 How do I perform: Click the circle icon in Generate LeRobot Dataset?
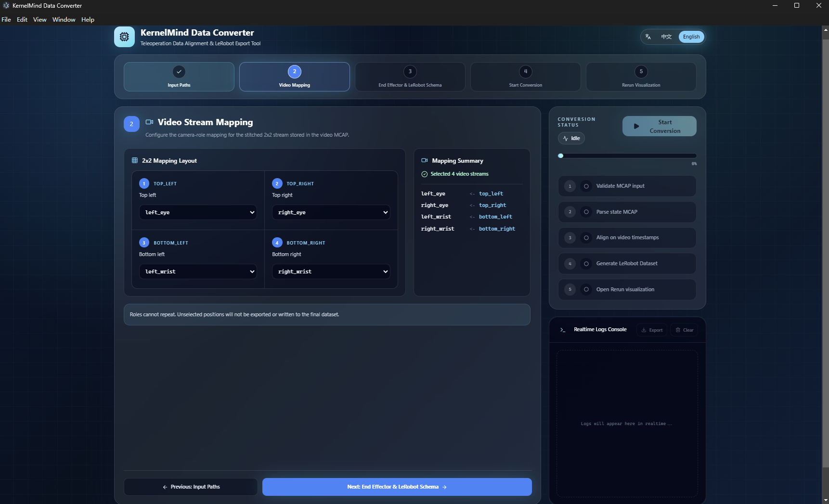586,264
